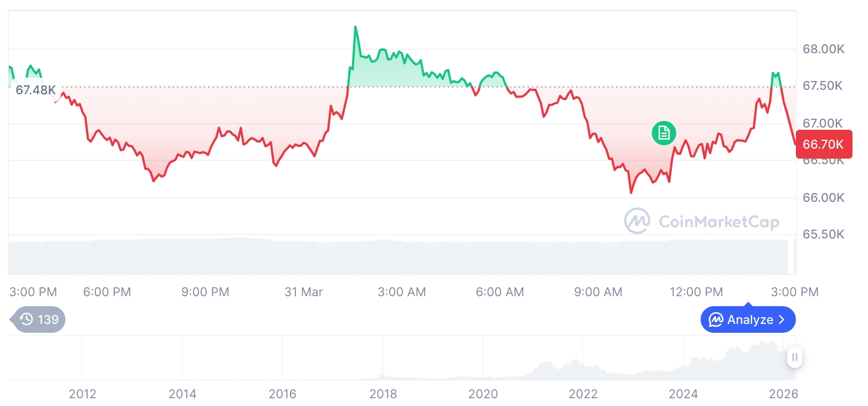Screen dimensions: 868x406
Task: Click the history clock icon beside 139
Action: coord(26,319)
